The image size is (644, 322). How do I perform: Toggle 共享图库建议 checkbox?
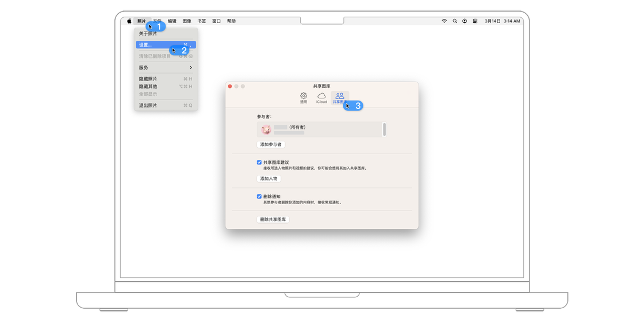tap(259, 162)
